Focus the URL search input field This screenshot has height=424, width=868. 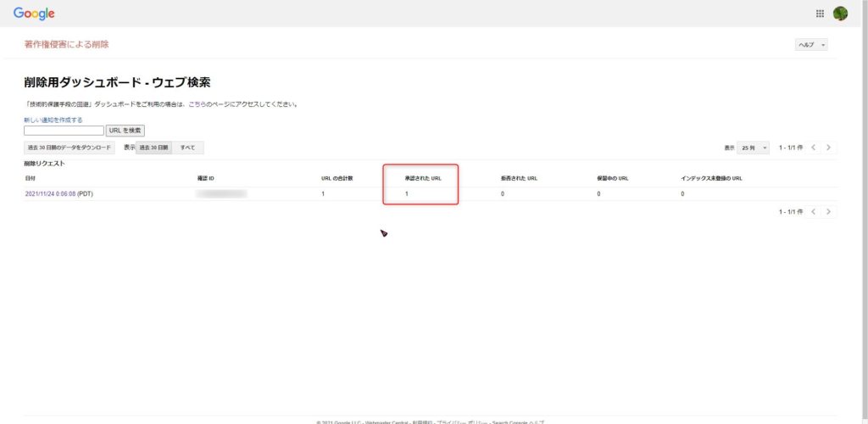click(x=64, y=131)
